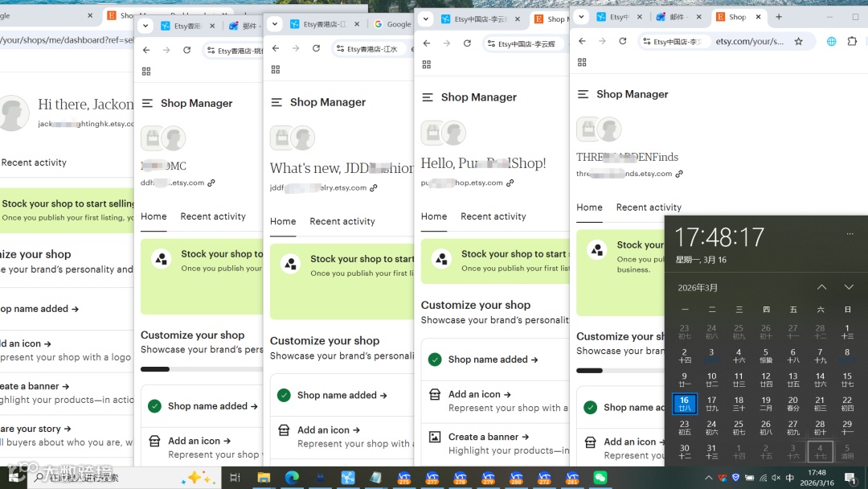The image size is (868, 489).
Task: Open tab search dropdown in Hello Pu Shop window
Action: click(x=426, y=18)
